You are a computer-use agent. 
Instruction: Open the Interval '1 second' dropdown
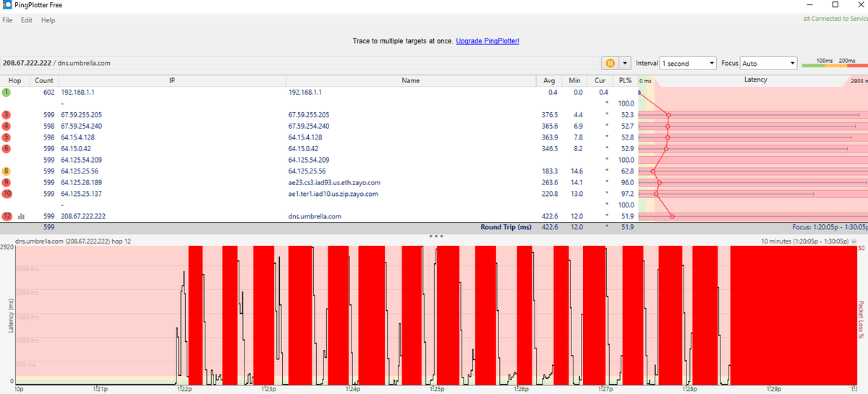(688, 64)
